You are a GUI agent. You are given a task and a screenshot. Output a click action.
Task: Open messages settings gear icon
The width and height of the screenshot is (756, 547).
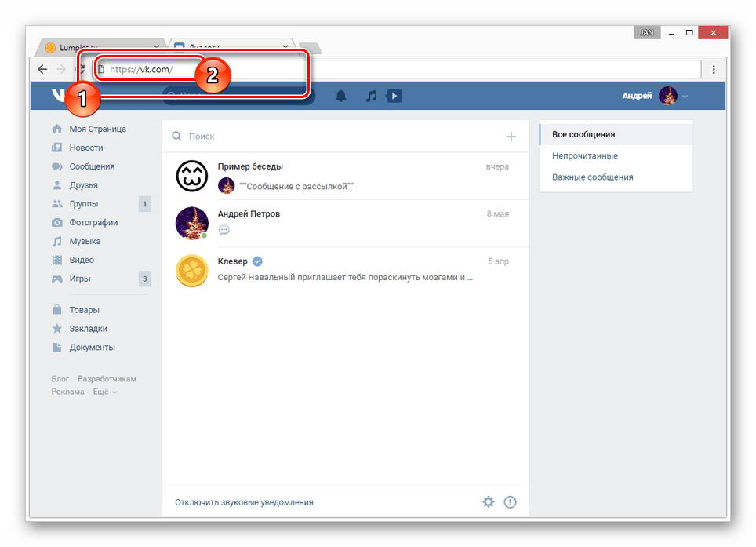(x=489, y=502)
